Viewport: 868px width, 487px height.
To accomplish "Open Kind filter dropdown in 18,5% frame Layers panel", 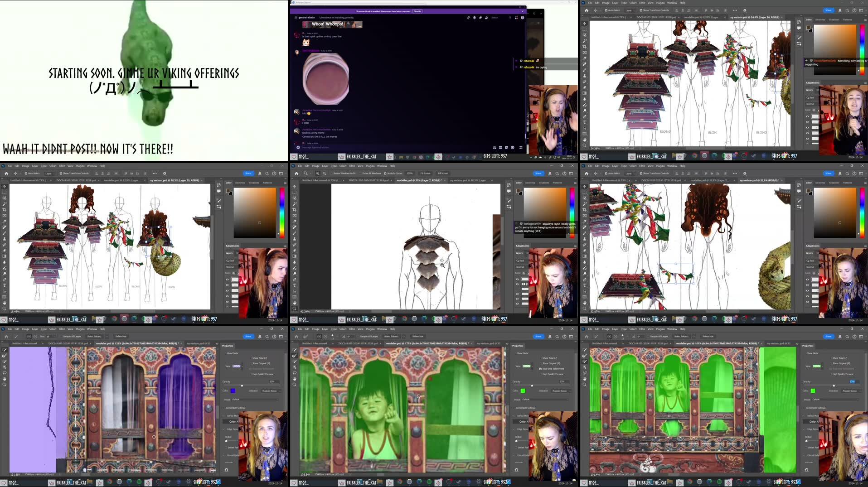I will [231, 261].
